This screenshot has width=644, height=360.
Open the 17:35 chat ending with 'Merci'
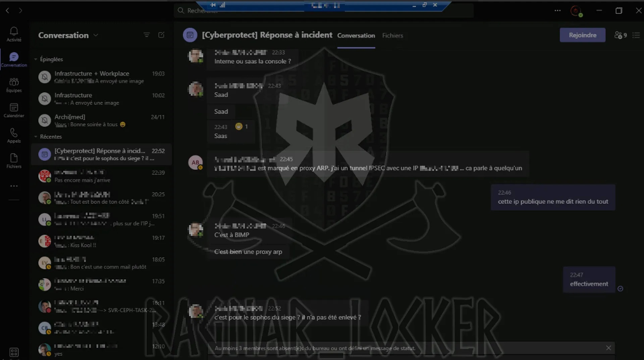[101, 284]
